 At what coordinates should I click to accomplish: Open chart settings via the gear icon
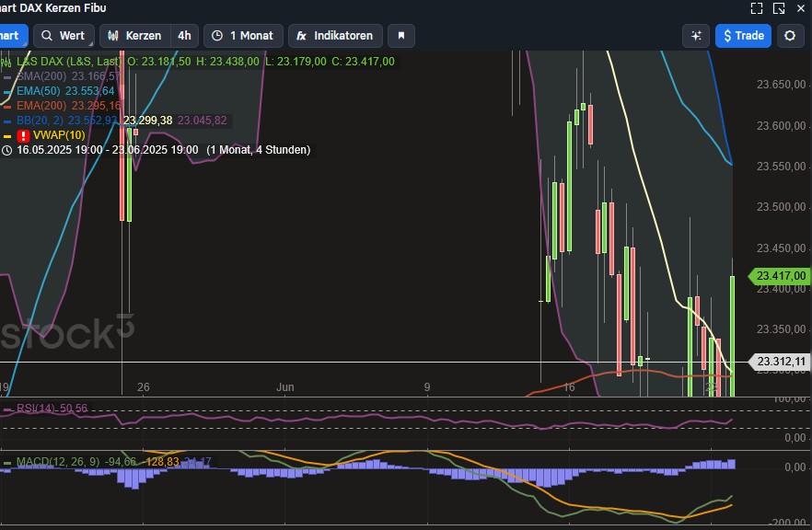pos(790,36)
